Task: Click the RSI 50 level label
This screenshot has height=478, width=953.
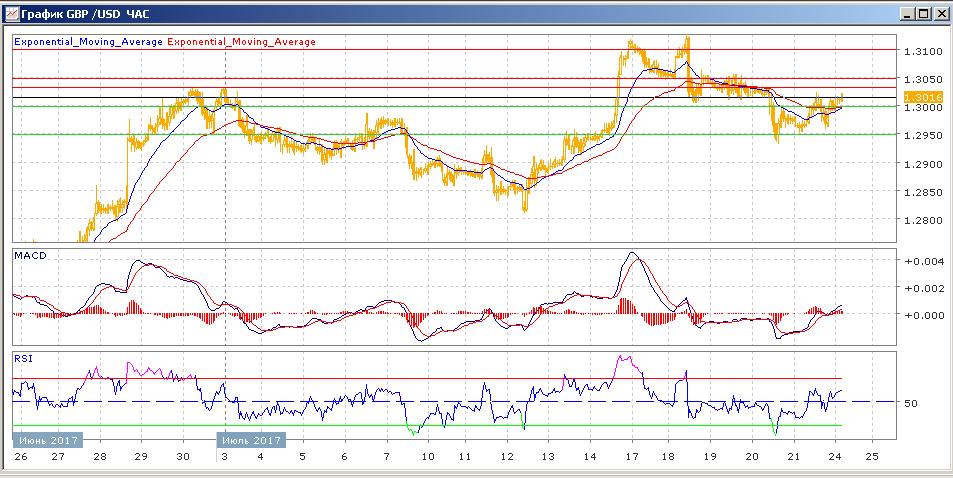Action: [x=910, y=403]
